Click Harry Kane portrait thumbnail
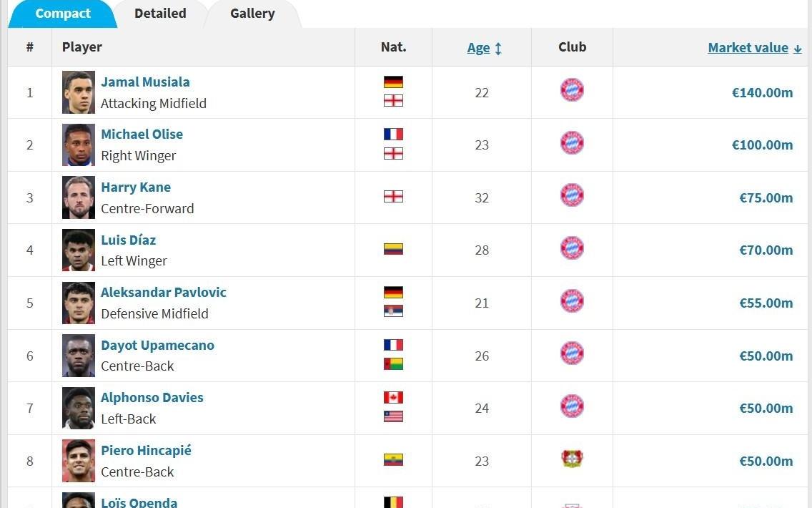The width and height of the screenshot is (812, 508). point(79,197)
